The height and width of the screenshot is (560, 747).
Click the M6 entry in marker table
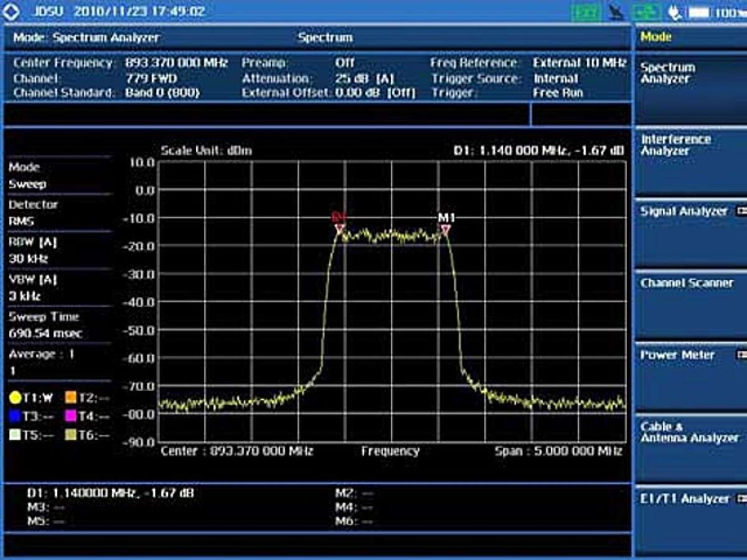click(x=354, y=521)
